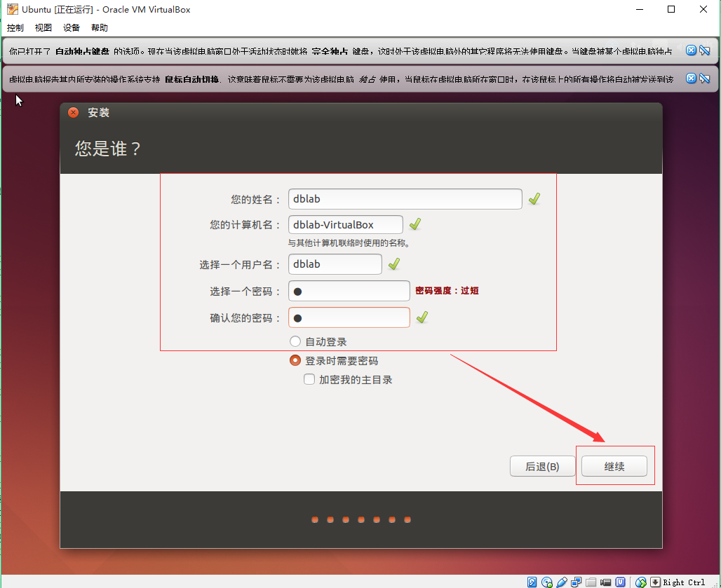The height and width of the screenshot is (588, 721).
Task: Check the 加密我的主目录 checkbox
Action: pos(309,379)
